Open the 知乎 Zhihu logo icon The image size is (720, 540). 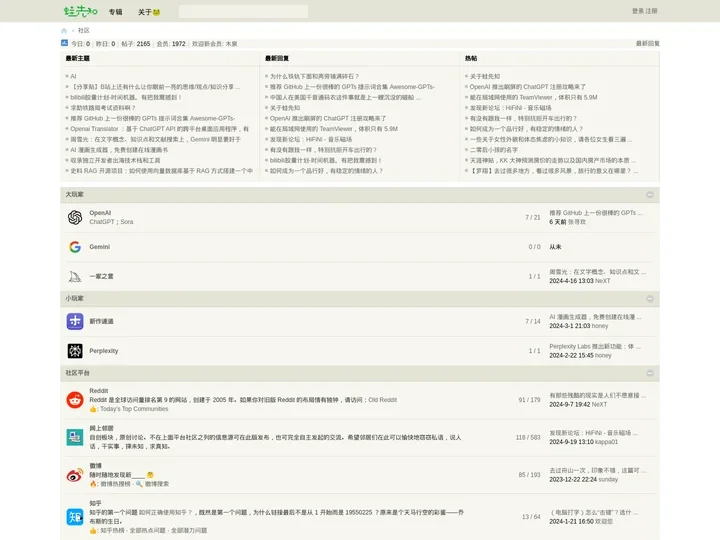pyautogui.click(x=75, y=517)
